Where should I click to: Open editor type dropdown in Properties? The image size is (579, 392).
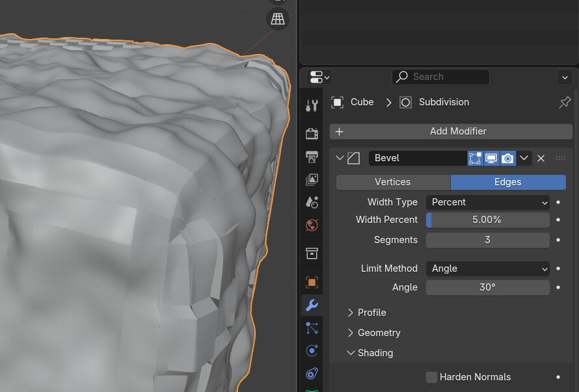(320, 77)
